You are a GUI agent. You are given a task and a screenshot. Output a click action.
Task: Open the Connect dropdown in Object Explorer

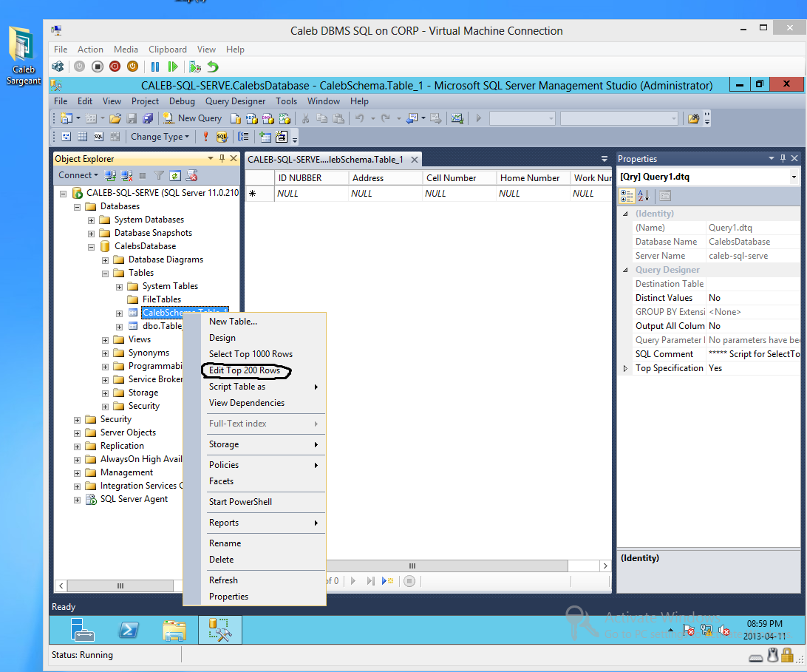(78, 175)
